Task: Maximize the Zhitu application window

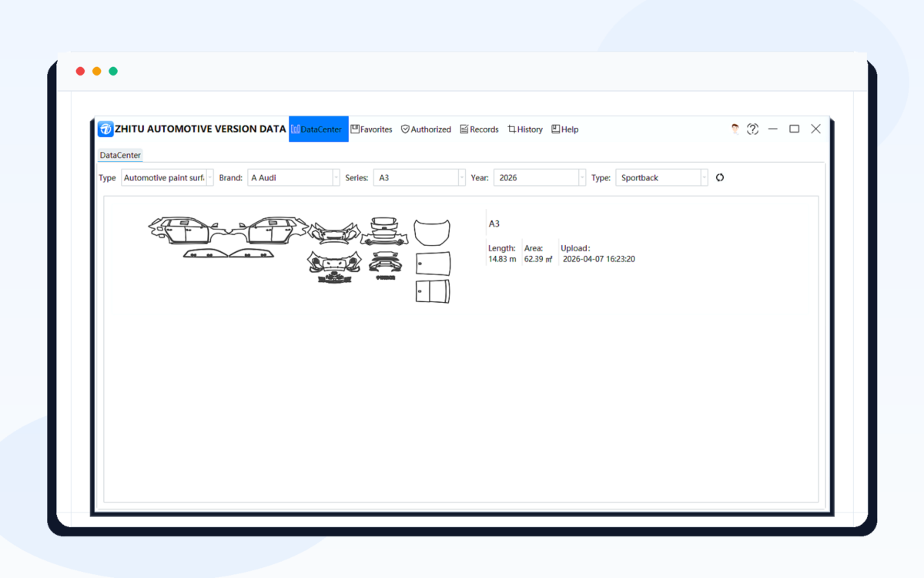Action: pos(794,129)
